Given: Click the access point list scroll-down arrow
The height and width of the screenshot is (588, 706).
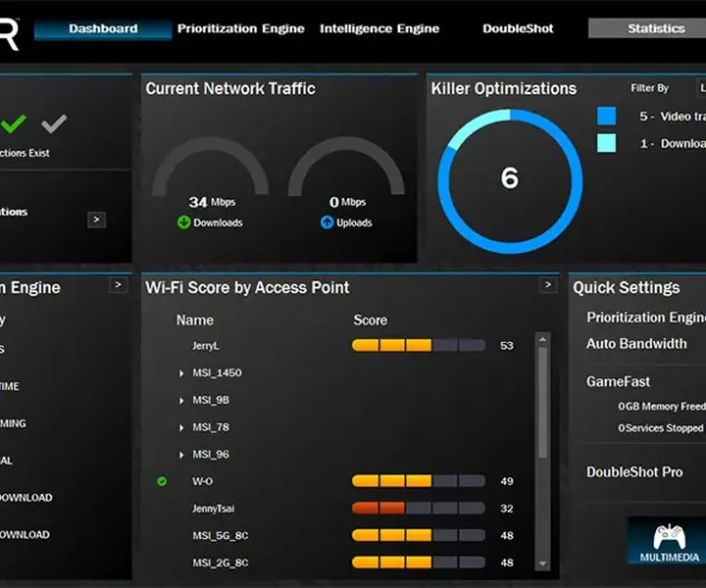Looking at the screenshot, I should [542, 563].
